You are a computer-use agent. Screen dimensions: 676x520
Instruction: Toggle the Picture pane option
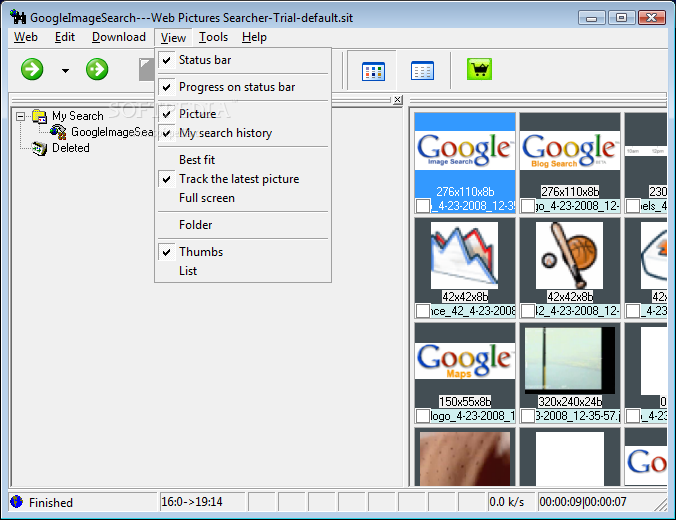(x=243, y=114)
